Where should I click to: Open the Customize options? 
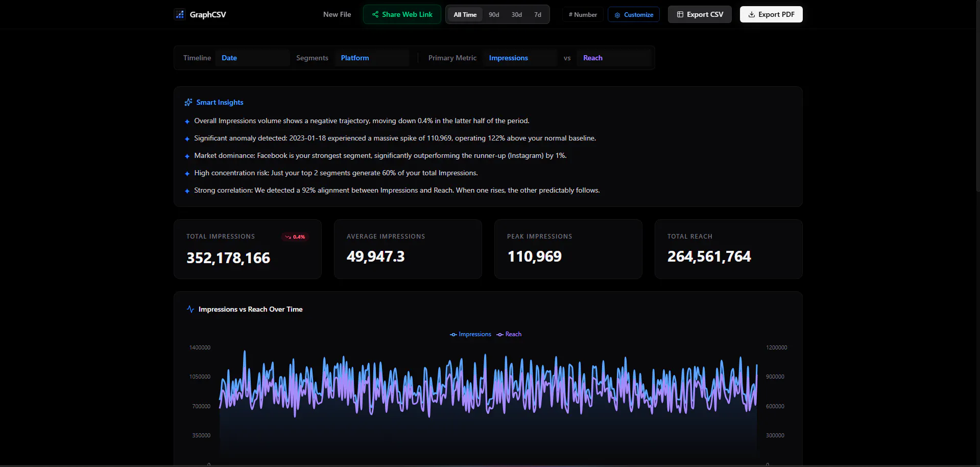click(634, 15)
